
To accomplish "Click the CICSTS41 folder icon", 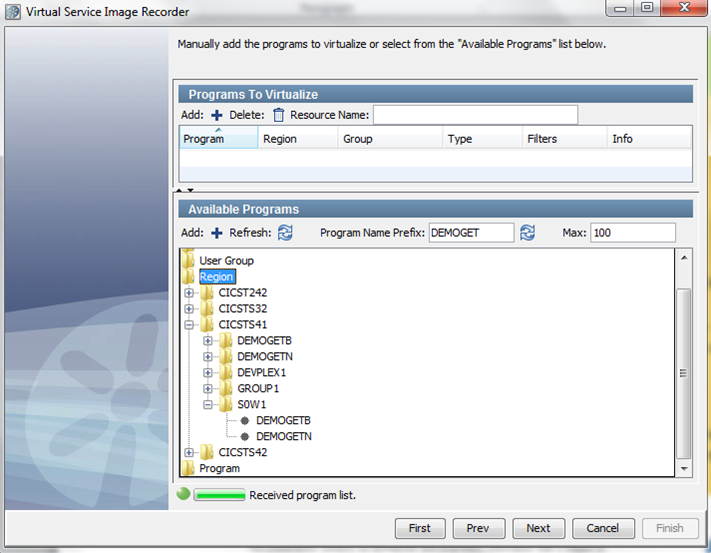I will pos(207,325).
